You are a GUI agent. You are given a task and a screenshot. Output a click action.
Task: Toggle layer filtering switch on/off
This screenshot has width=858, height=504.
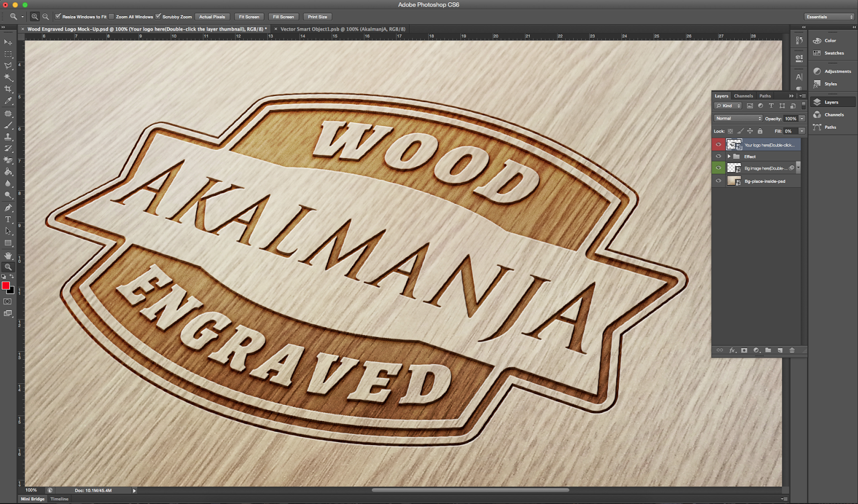click(803, 106)
